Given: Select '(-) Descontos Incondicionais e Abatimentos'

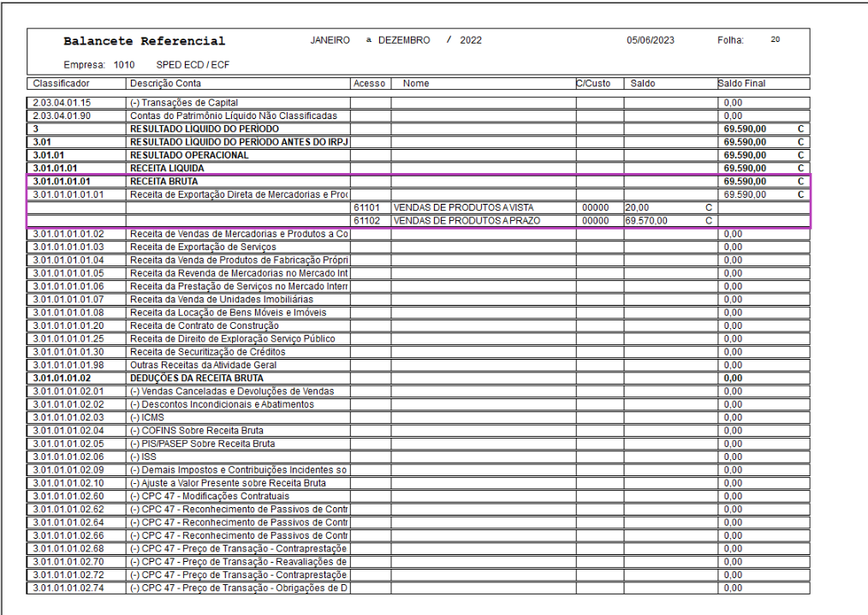Looking at the screenshot, I should pyautogui.click(x=222, y=404).
